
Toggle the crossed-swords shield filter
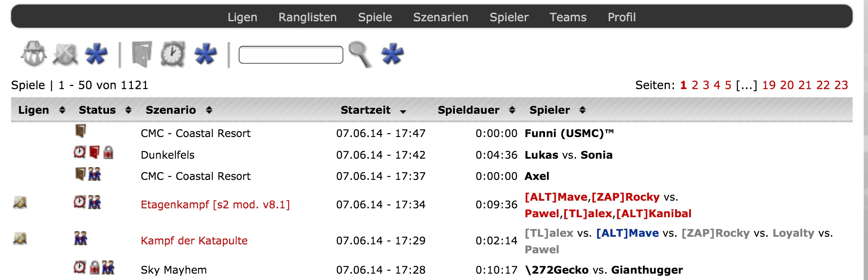tap(65, 54)
